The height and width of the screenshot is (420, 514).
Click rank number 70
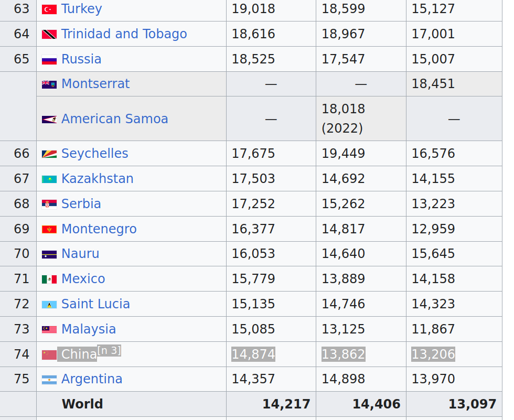coord(22,254)
